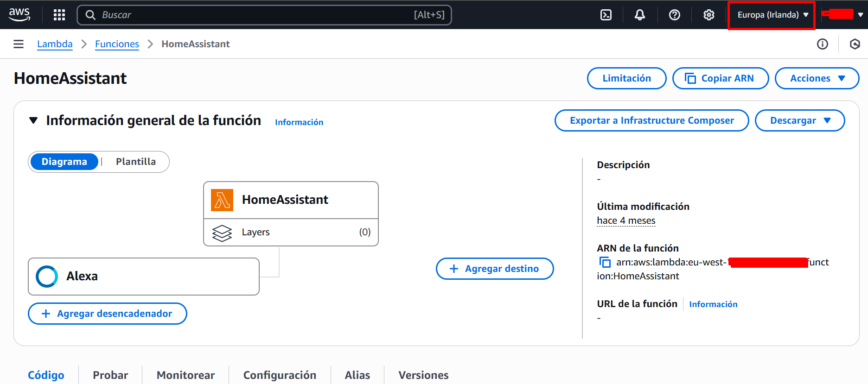Click the Descripción label
868x384 pixels.
click(x=623, y=165)
